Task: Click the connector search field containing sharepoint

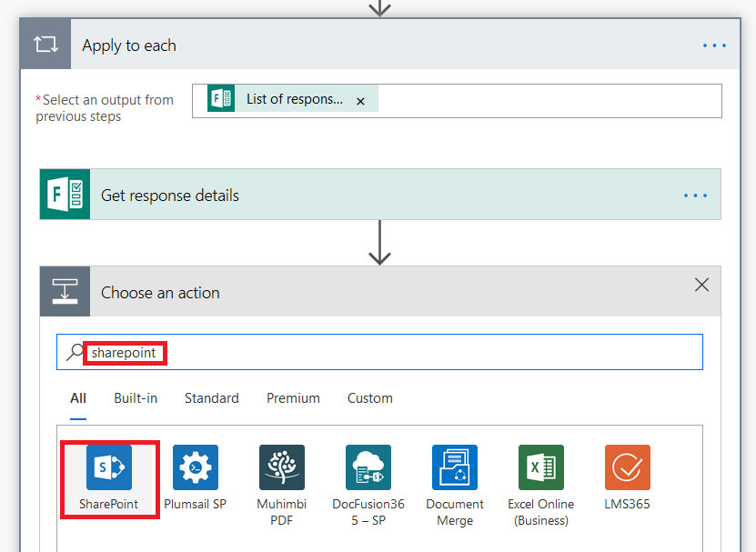Action: click(380, 352)
